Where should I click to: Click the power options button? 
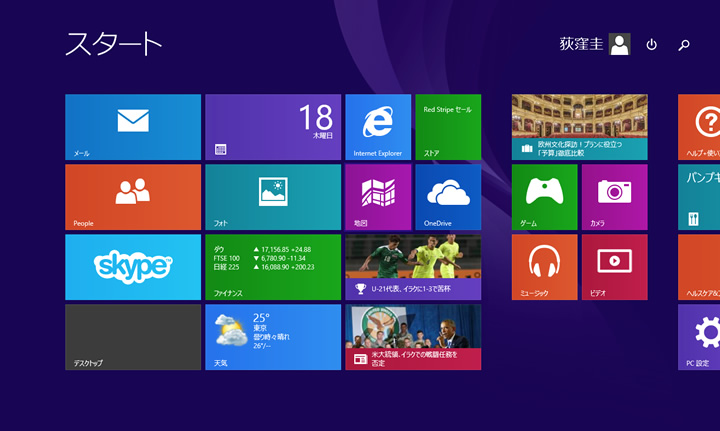(652, 45)
